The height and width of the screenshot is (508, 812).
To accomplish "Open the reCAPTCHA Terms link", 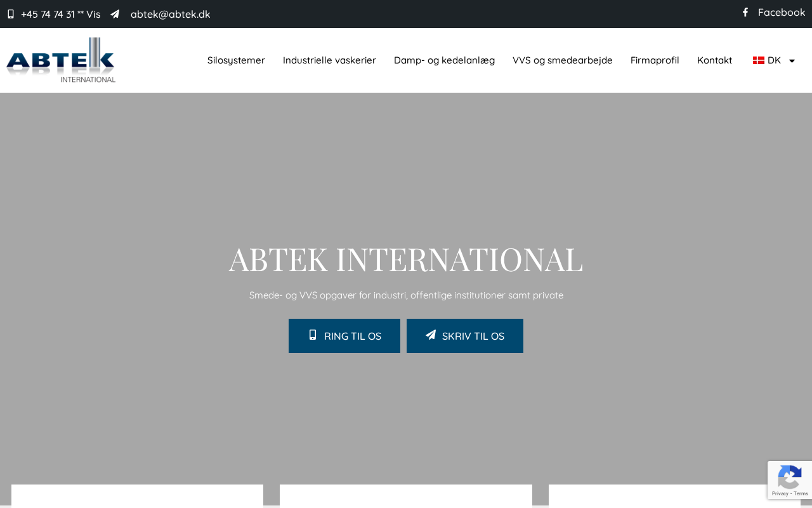I will (x=801, y=493).
